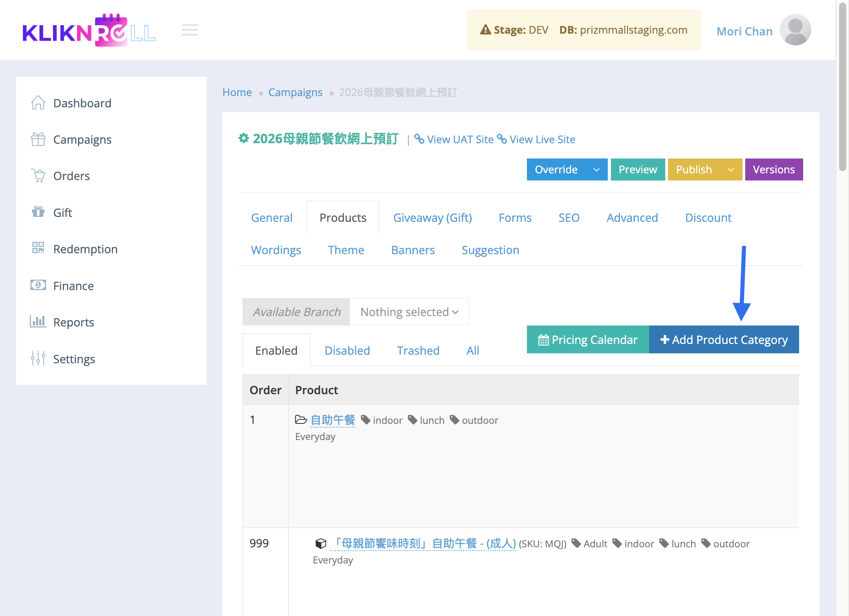
Task: Select the Theme tab
Action: click(x=346, y=250)
